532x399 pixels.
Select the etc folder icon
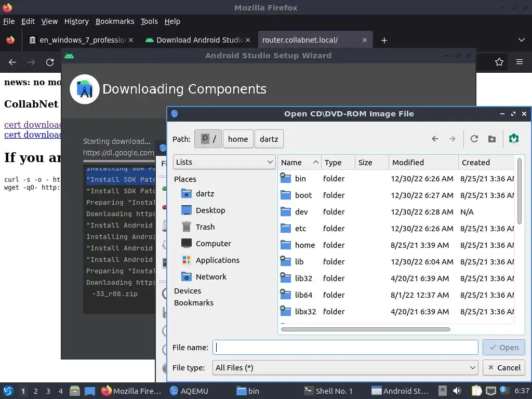pos(285,229)
